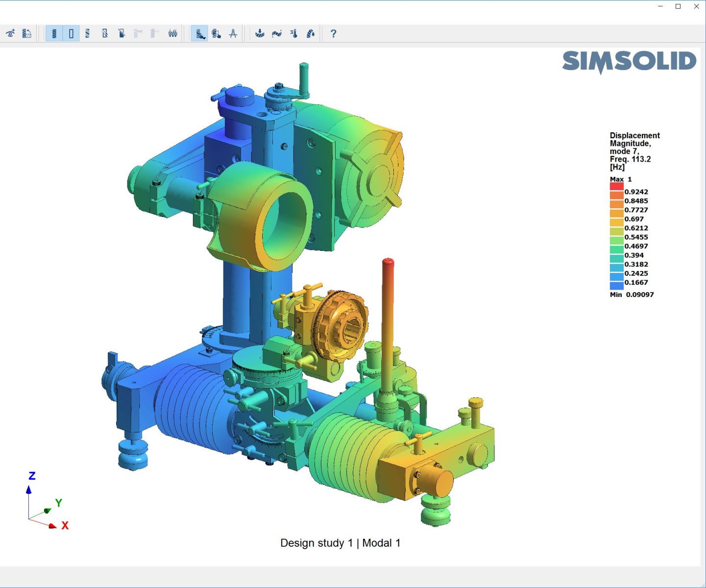Click the thermometer icon in toolbar
The image size is (706, 588).
pos(293,33)
